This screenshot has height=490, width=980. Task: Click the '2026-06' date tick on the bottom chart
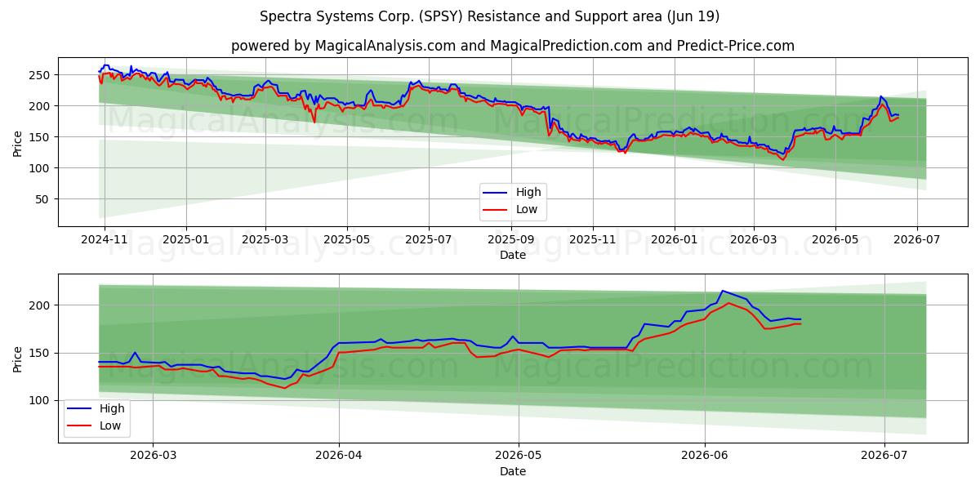coord(705,457)
